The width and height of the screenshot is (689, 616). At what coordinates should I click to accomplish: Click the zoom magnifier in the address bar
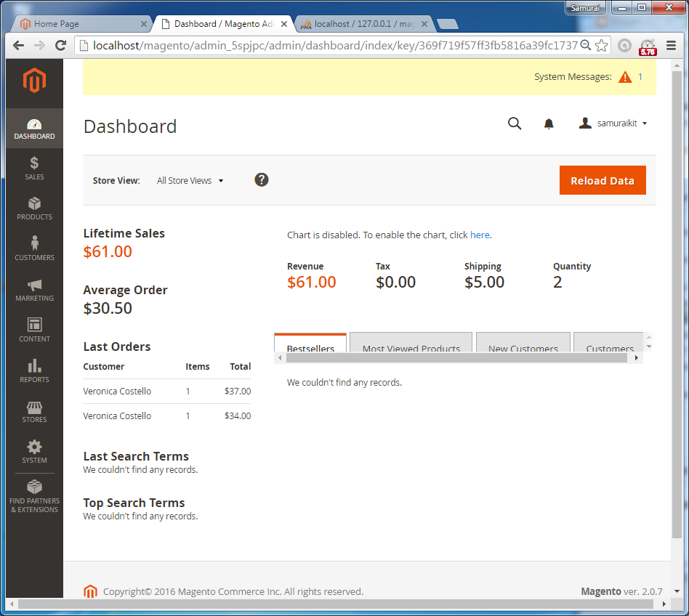586,45
